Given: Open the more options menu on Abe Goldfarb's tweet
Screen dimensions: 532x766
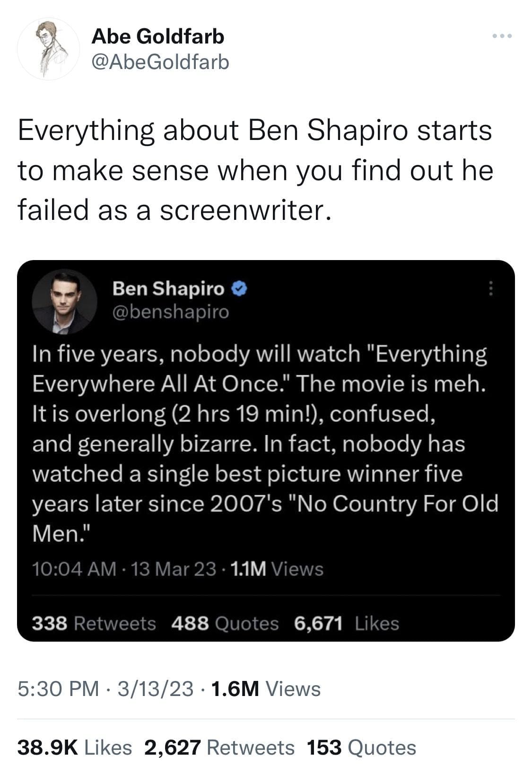Looking at the screenshot, I should coord(502,36).
